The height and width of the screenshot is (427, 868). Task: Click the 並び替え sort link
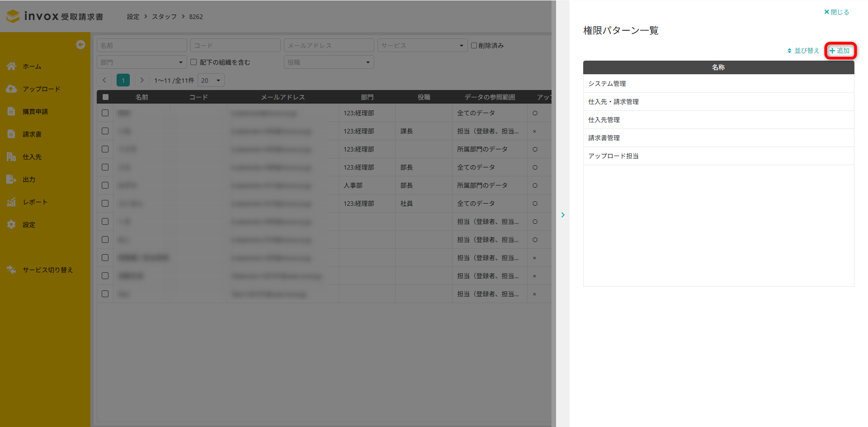803,51
